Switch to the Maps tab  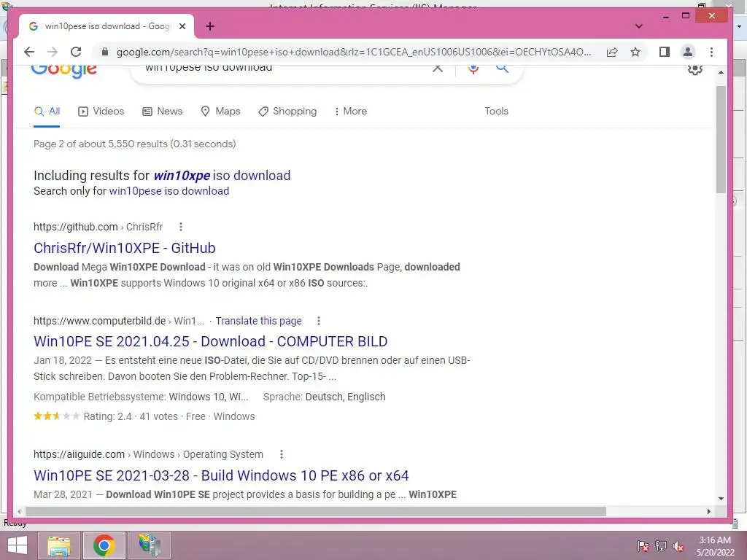coord(220,112)
